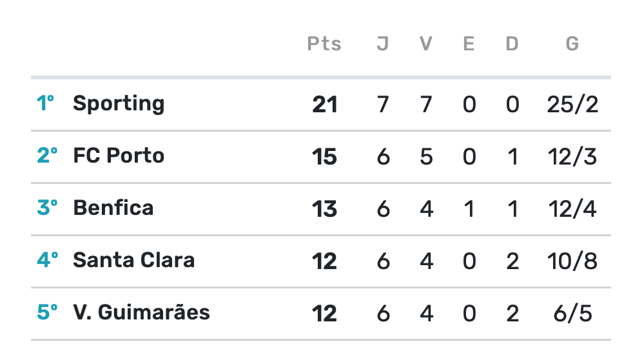This screenshot has height=353, width=644.
Task: Click Sporting's 21 points value
Action: 325,105
